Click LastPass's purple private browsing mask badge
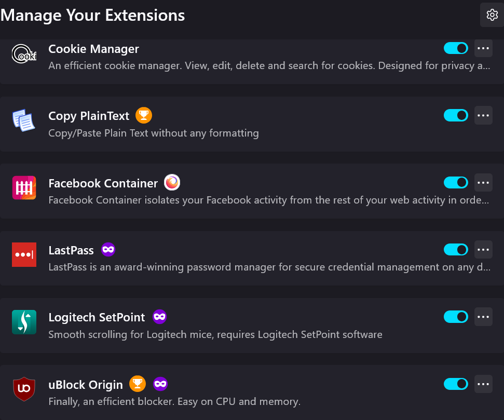This screenshot has height=420, width=504. pyautogui.click(x=108, y=250)
